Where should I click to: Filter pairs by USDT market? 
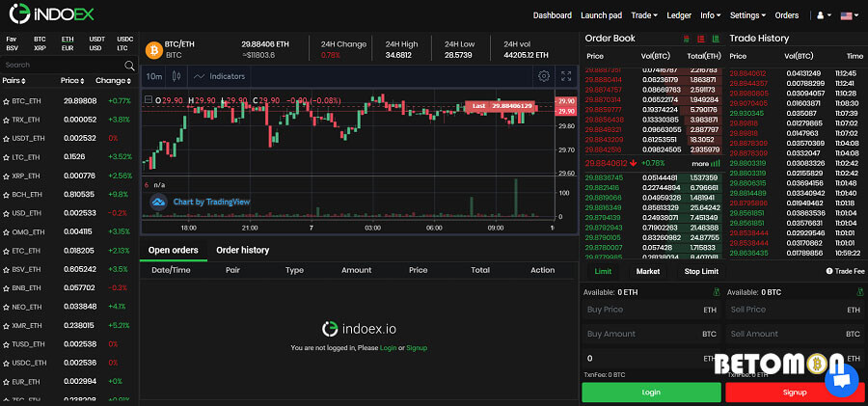[96, 40]
